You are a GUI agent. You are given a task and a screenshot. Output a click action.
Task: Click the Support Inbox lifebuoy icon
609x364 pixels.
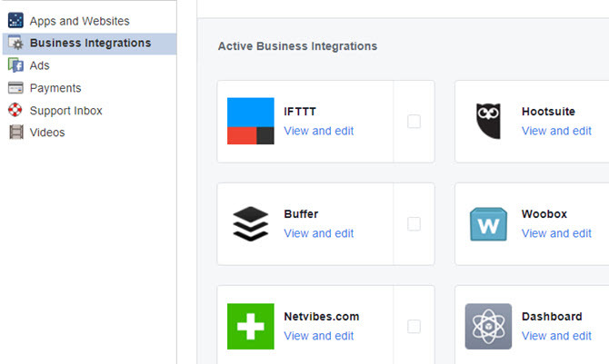pos(15,110)
